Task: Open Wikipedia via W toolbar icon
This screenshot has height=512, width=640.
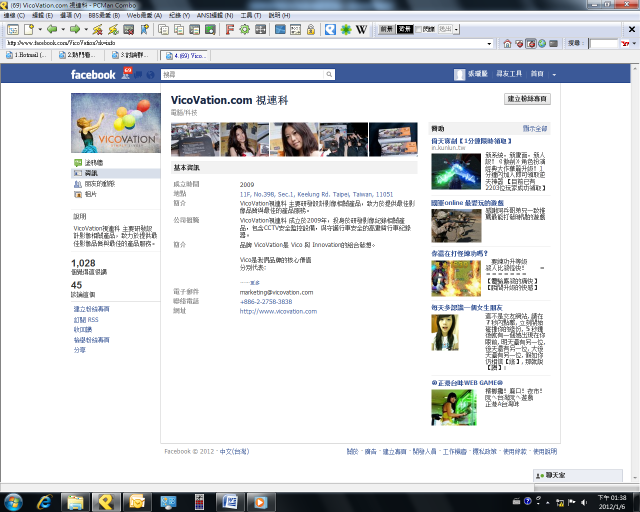Action: [361, 29]
